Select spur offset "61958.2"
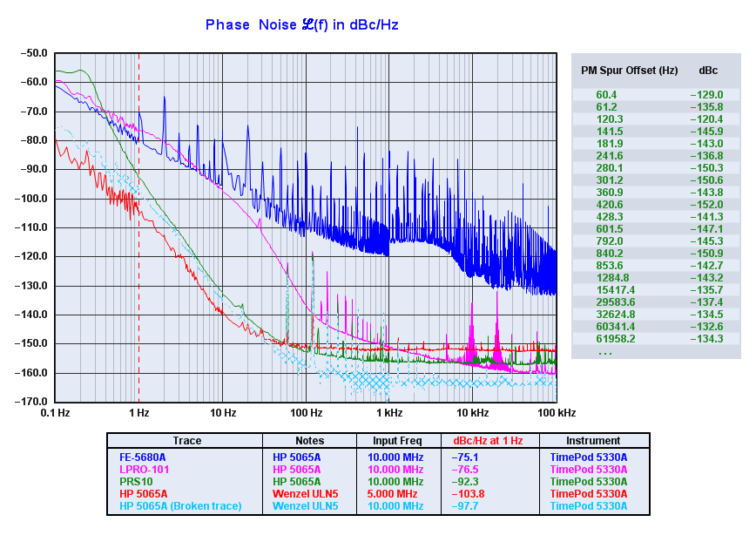 tap(615, 339)
